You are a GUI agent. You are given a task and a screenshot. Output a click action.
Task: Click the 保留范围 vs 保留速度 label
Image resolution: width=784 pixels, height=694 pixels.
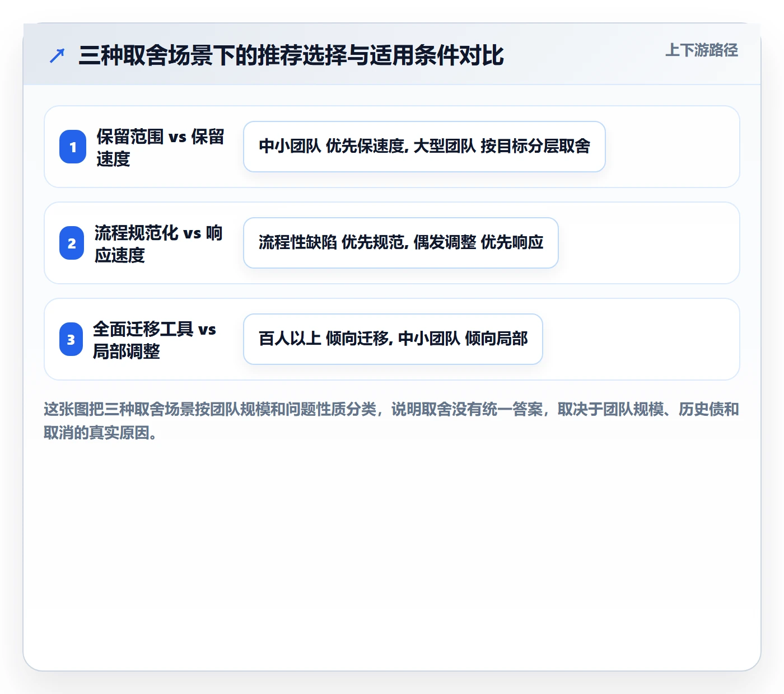coord(160,147)
